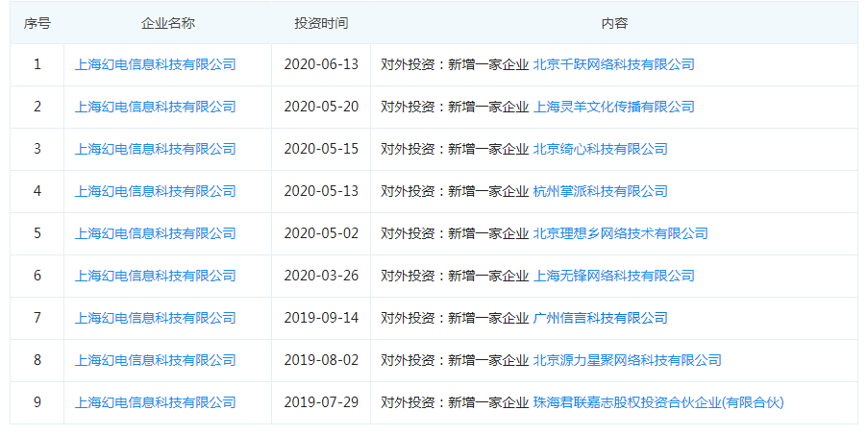Click the 内容 column header
This screenshot has height=435, width=868.
(x=613, y=22)
